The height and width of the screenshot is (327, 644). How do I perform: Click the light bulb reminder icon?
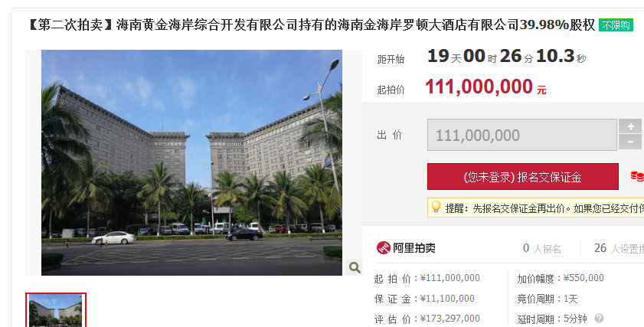(x=436, y=207)
